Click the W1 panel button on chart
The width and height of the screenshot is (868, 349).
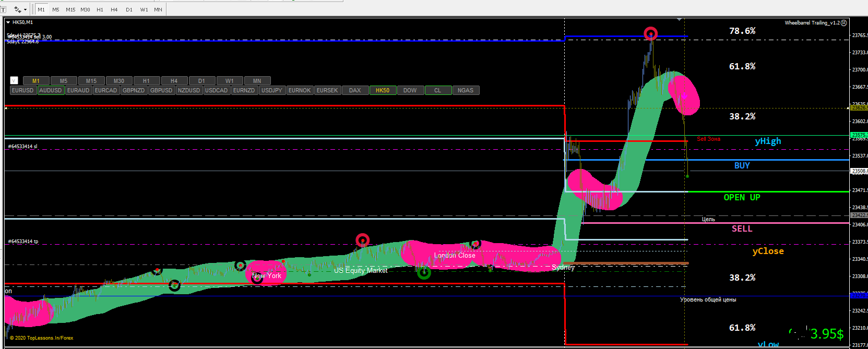(230, 81)
